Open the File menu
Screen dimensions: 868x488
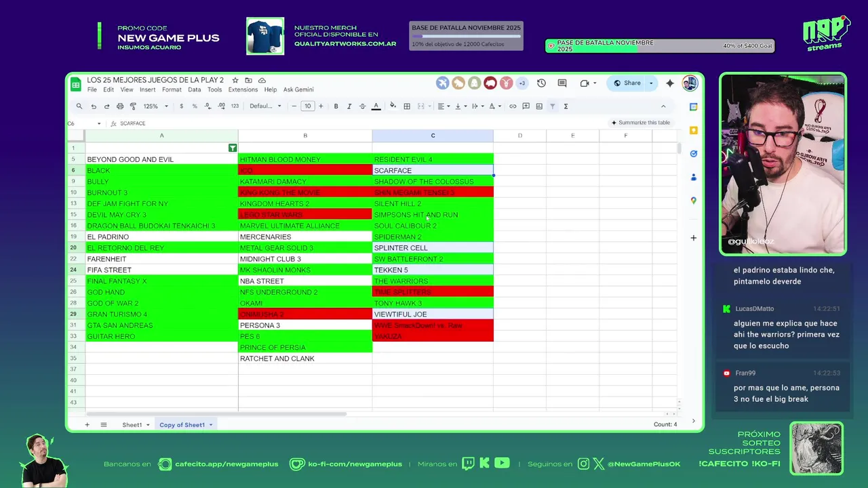click(x=92, y=89)
